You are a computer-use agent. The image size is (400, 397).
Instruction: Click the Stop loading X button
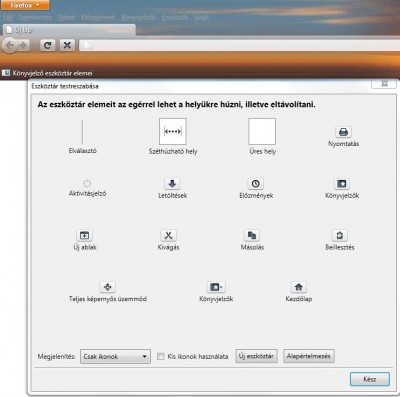[67, 45]
